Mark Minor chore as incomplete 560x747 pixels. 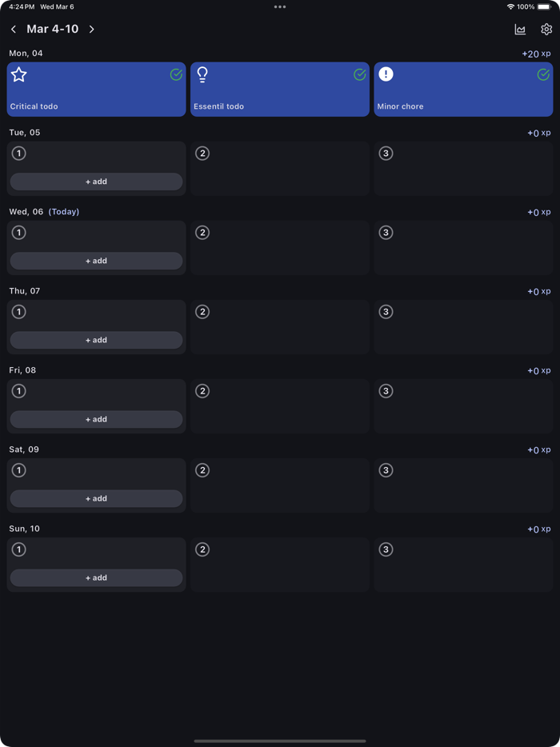point(543,74)
